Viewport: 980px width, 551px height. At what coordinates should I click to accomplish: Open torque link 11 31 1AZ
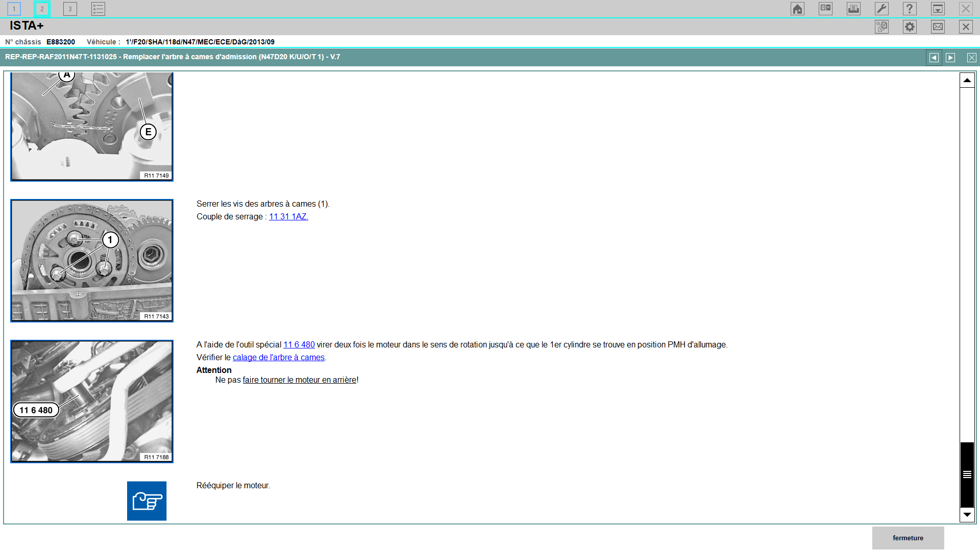pos(288,216)
